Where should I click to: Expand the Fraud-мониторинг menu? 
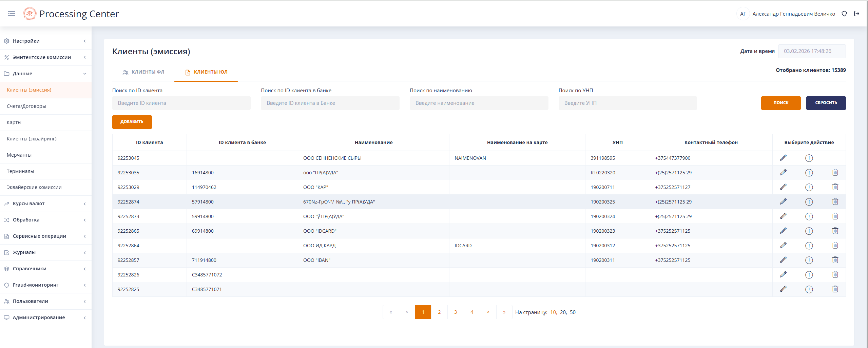coord(45,285)
